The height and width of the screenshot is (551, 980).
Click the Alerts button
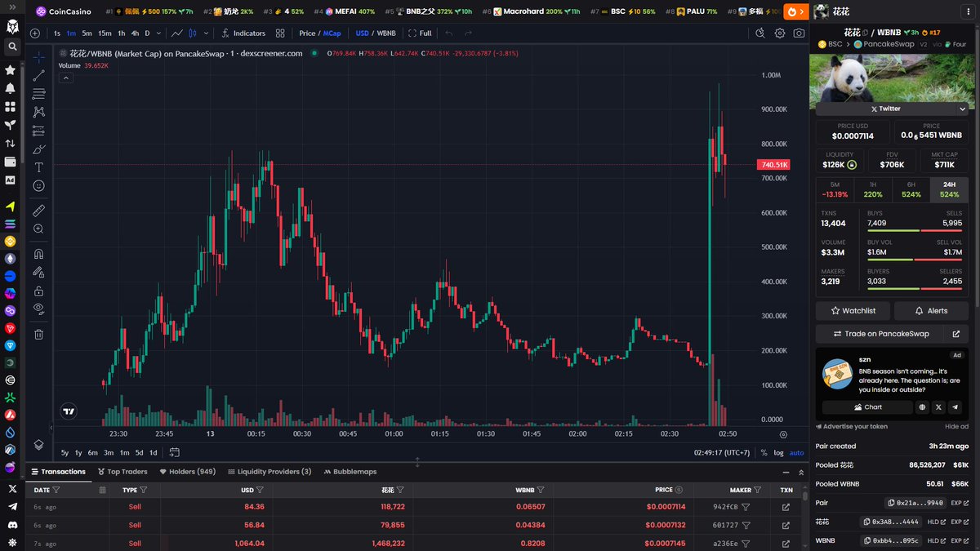tap(931, 311)
